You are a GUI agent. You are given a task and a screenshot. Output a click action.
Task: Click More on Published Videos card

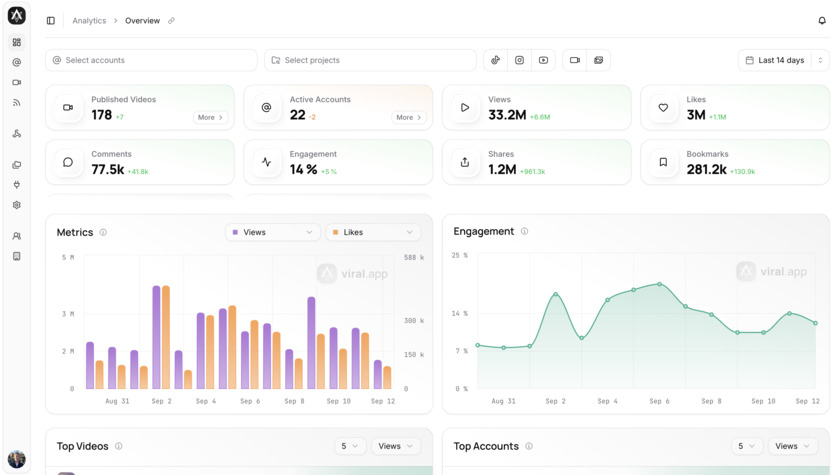[x=211, y=117]
